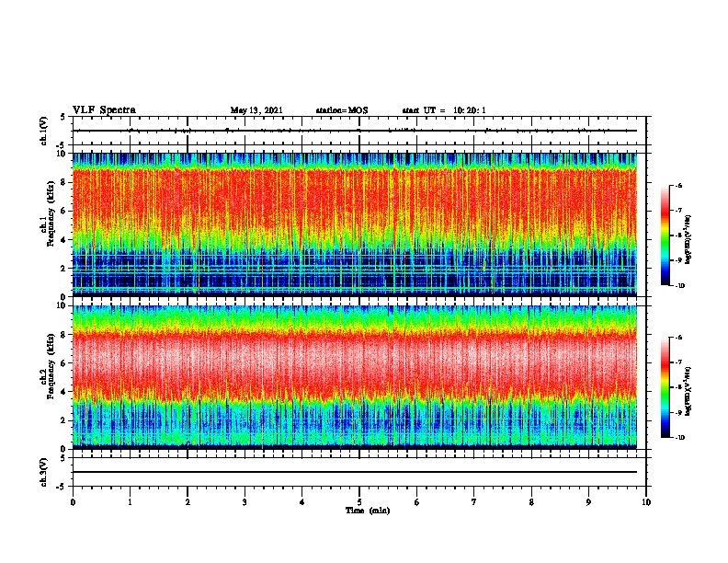Click the "2" kHz tick of ch.1 spectrogram
Image resolution: width=728 pixels, height=563 pixels.
pos(64,269)
